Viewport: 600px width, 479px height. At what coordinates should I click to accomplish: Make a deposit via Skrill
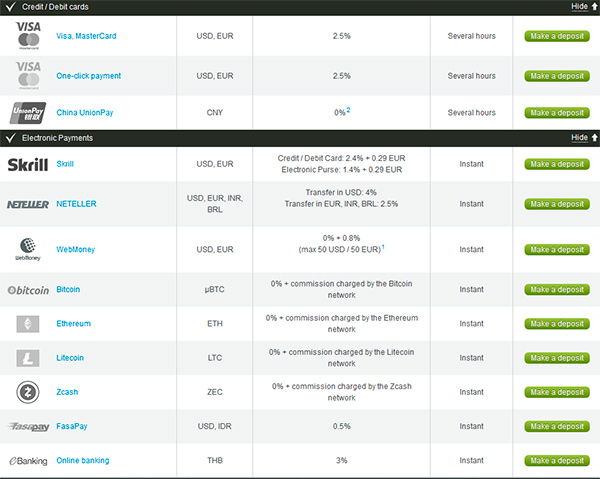click(557, 164)
